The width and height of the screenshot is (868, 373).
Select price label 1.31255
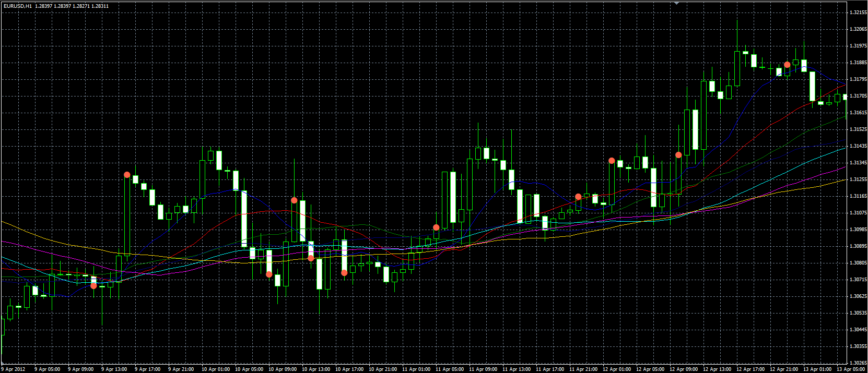tap(858, 179)
